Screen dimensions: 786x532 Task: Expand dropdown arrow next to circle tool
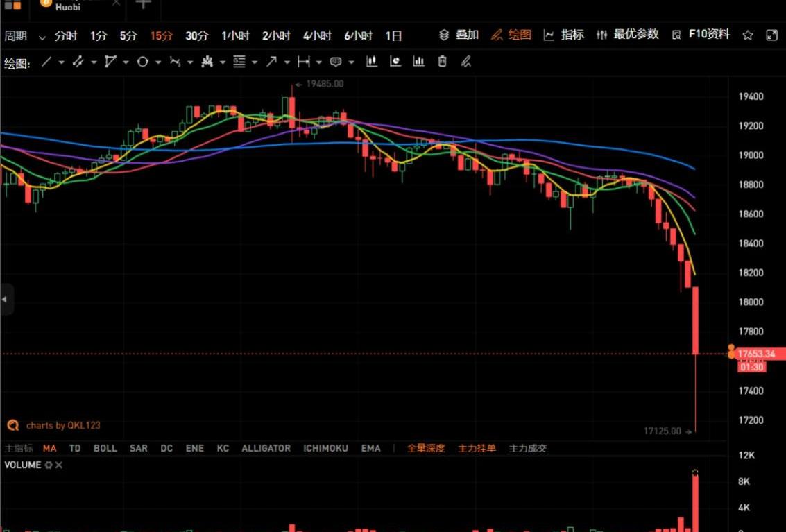[158, 62]
